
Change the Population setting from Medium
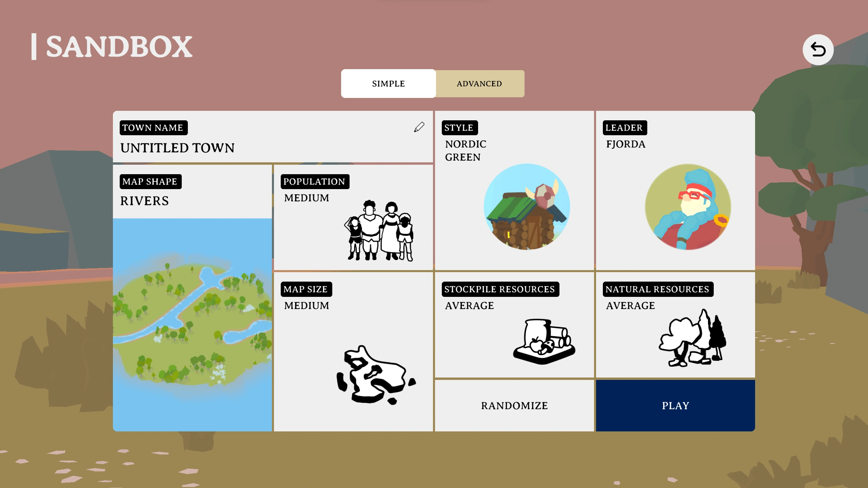tap(307, 198)
